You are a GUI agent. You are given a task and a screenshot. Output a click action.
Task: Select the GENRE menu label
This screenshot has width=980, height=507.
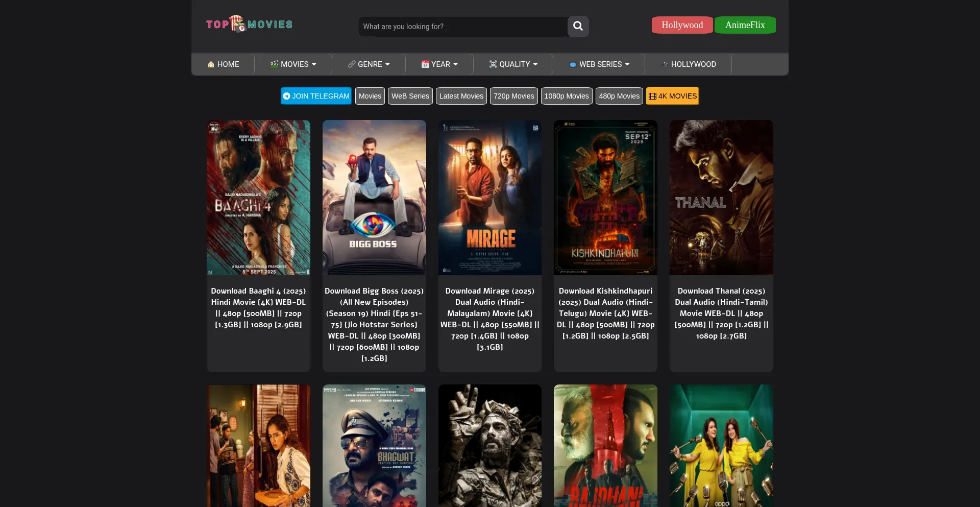370,64
